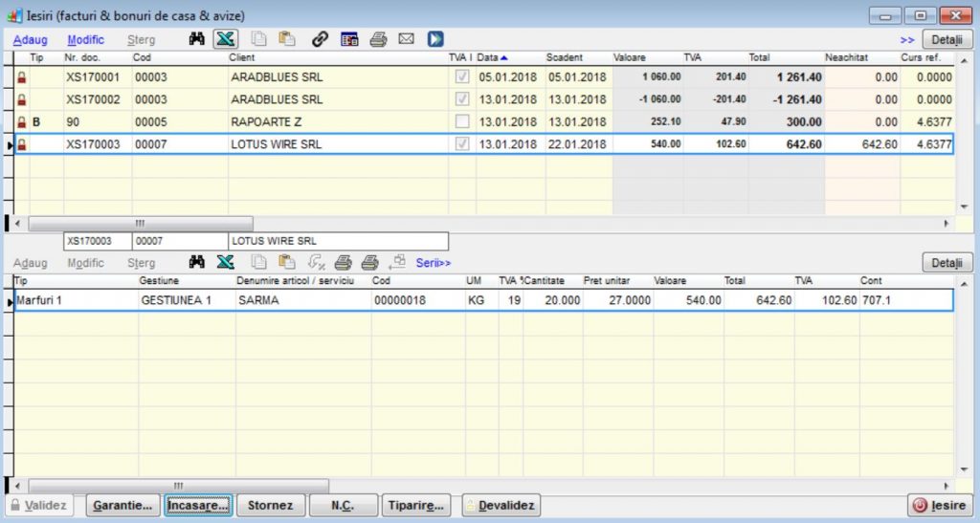This screenshot has height=523, width=980.
Task: Click the Excel icon in the article lines toolbar
Action: coord(225,263)
